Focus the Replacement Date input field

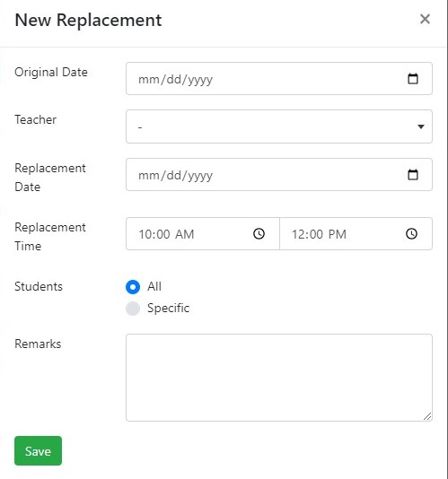tap(279, 174)
